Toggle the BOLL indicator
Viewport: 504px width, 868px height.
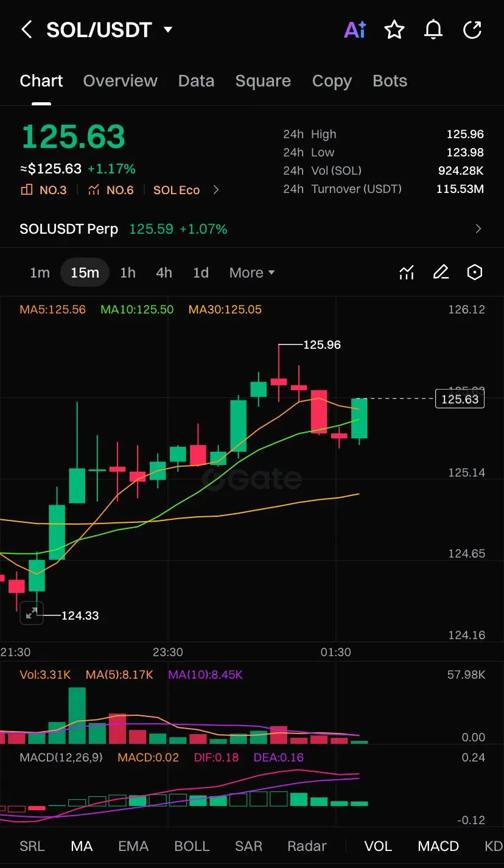pos(192,846)
